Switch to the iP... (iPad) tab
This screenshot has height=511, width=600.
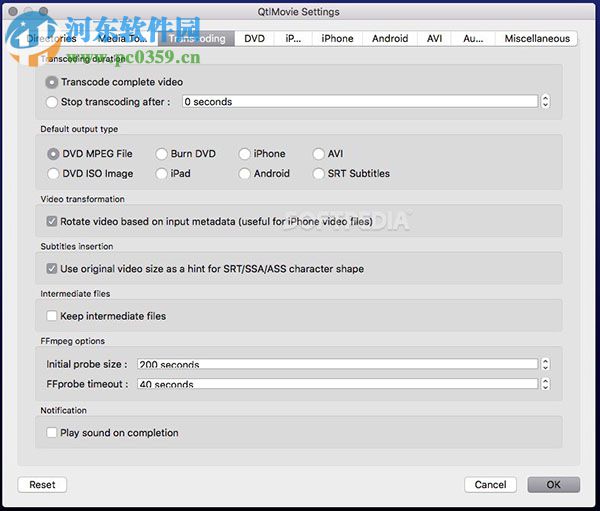click(293, 39)
